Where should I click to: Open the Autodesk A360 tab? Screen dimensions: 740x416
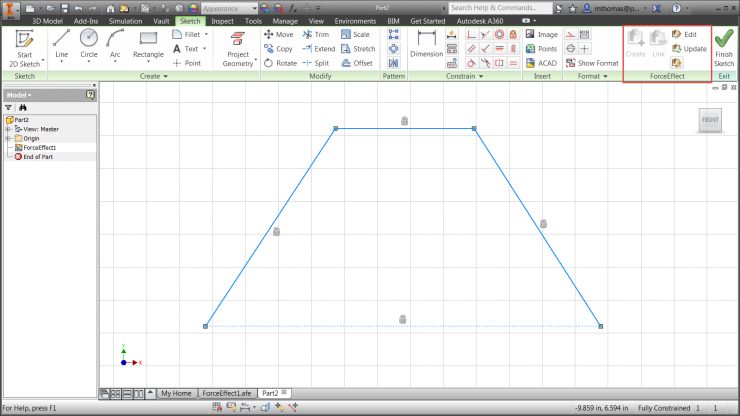point(479,21)
